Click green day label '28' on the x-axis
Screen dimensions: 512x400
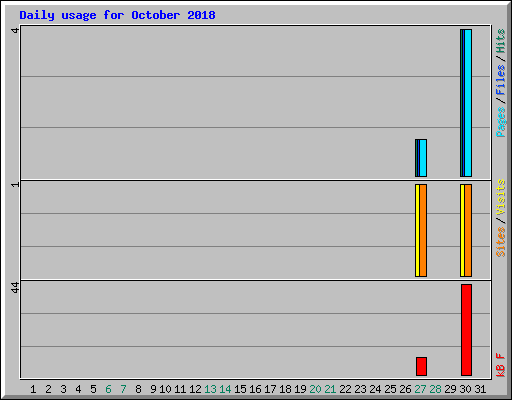coord(435,389)
